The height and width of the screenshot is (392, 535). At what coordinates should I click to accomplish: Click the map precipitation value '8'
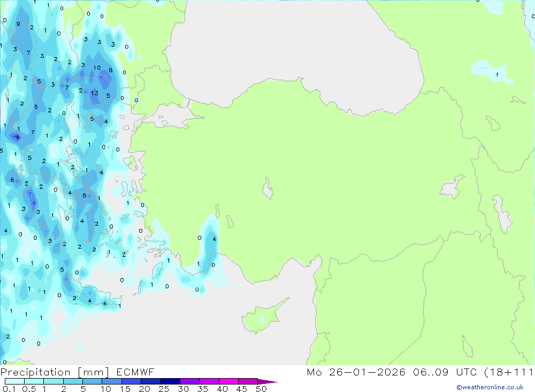tap(111, 70)
